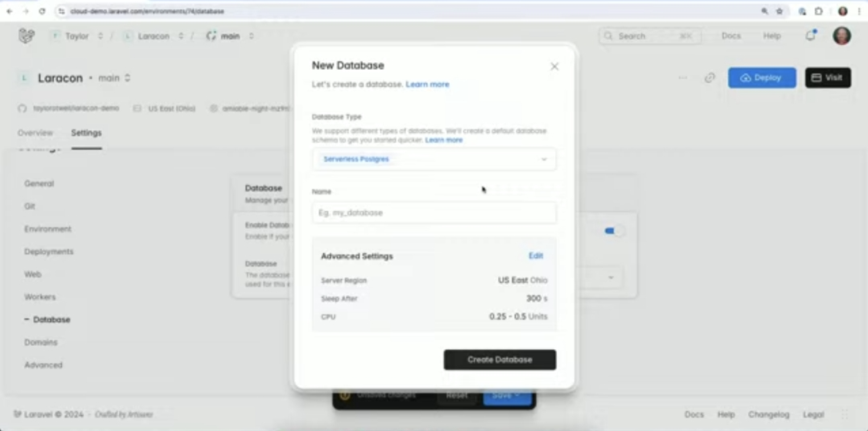Screen dimensions: 868x431
Task: Expand main branch selector beside Laracon title
Action: [127, 78]
